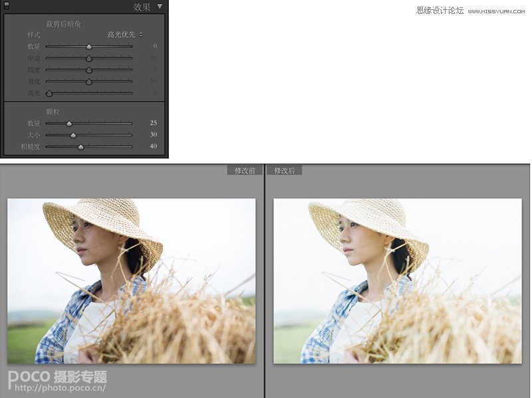Image resolution: width=532 pixels, height=398 pixels.
Task: Click the 圆度 slider handle
Action: click(89, 70)
